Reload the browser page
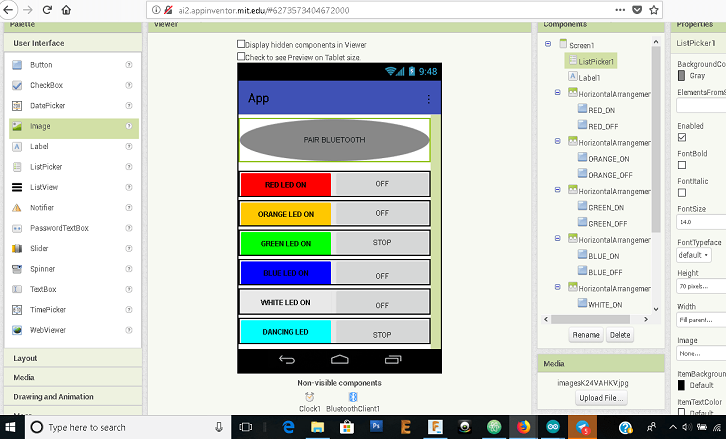Image resolution: width=726 pixels, height=439 pixels. click(47, 10)
